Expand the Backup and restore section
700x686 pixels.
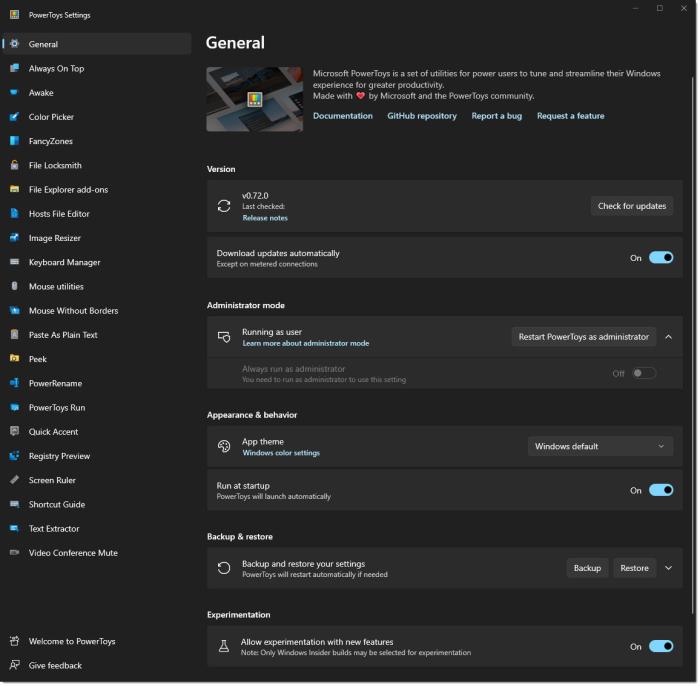[x=668, y=568]
